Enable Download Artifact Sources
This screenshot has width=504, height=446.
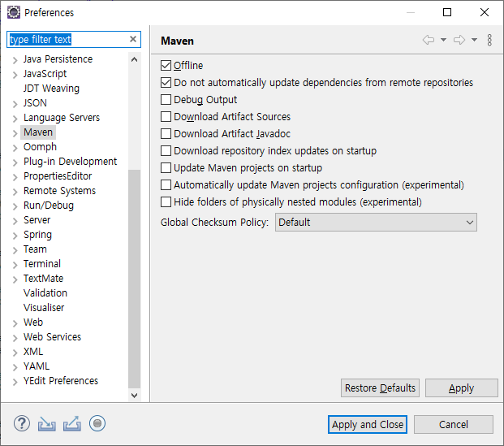166,116
